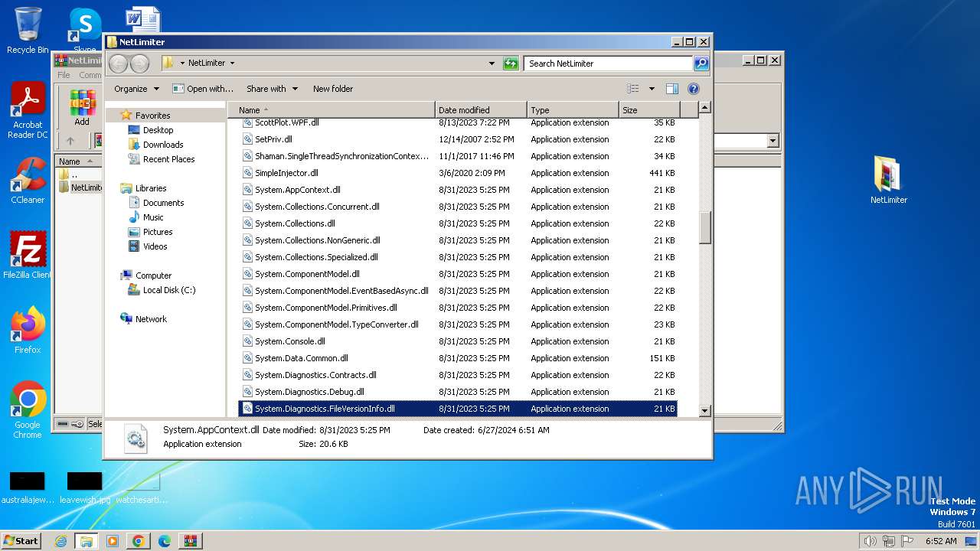Open Chrome from the taskbar
The width and height of the screenshot is (980, 551).
[138, 541]
